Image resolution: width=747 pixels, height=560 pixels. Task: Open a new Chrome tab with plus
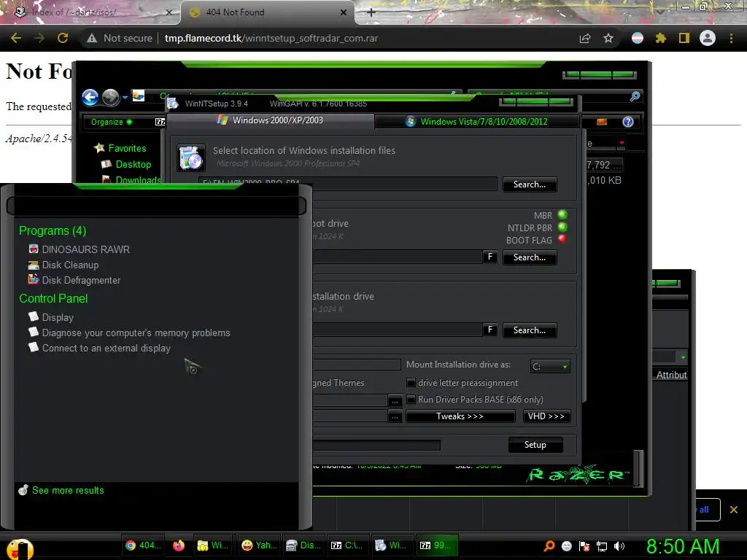tap(371, 12)
